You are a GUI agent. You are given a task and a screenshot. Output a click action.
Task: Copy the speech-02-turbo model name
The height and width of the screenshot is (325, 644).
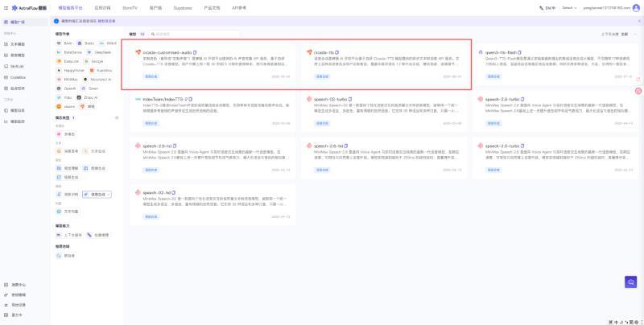point(350,99)
